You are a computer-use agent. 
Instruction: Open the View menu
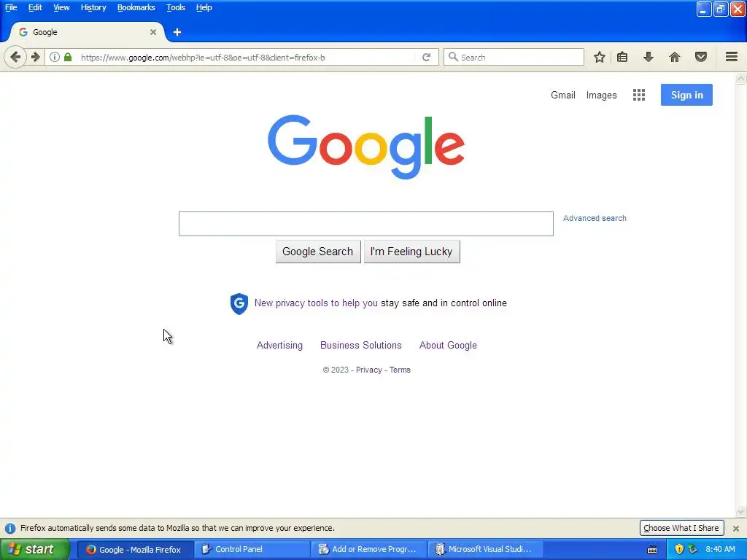(61, 7)
